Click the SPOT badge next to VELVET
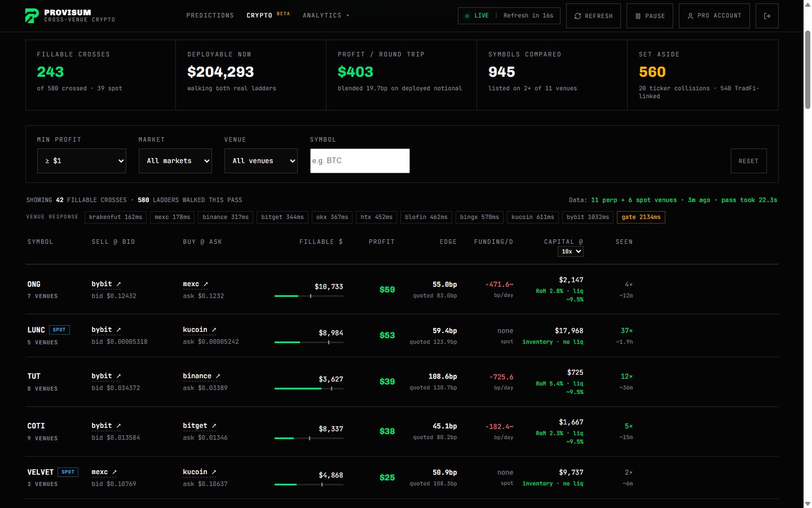The image size is (812, 508). (68, 472)
